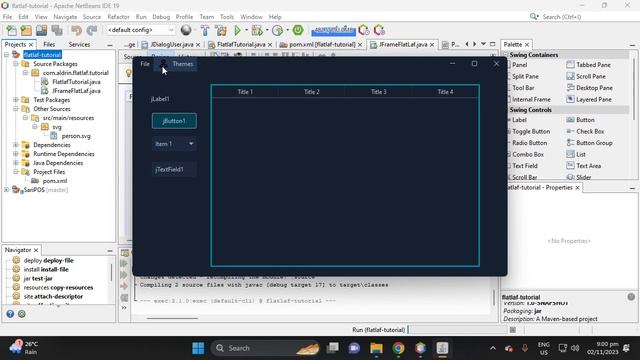Click the Title 3 table column header
640x360 pixels.
379,92
